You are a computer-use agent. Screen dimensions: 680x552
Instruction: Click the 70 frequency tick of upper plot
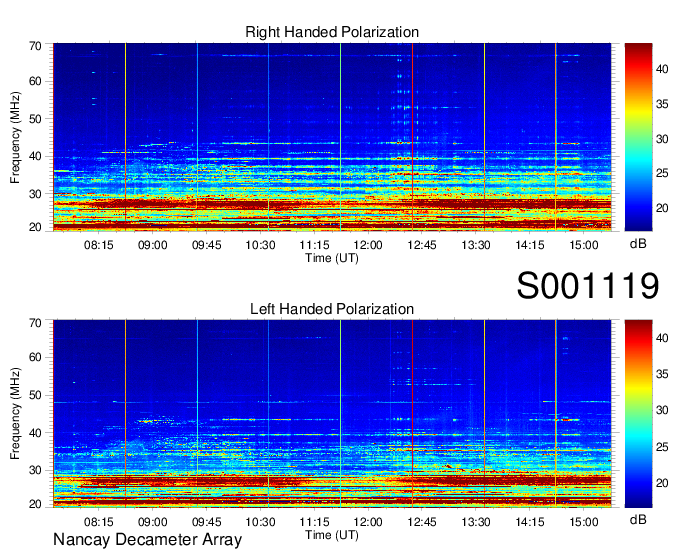coord(35,46)
